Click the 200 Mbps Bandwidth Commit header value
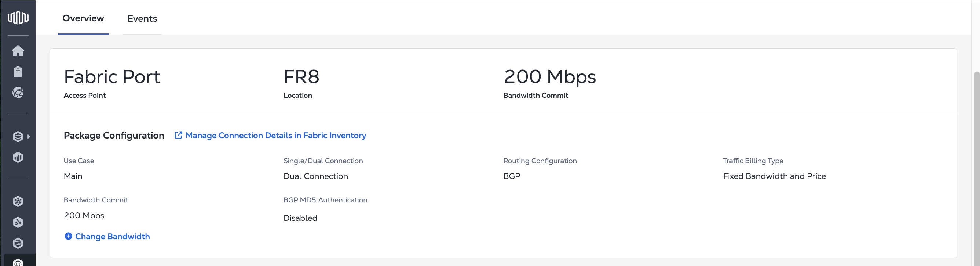The height and width of the screenshot is (266, 980). (x=549, y=77)
